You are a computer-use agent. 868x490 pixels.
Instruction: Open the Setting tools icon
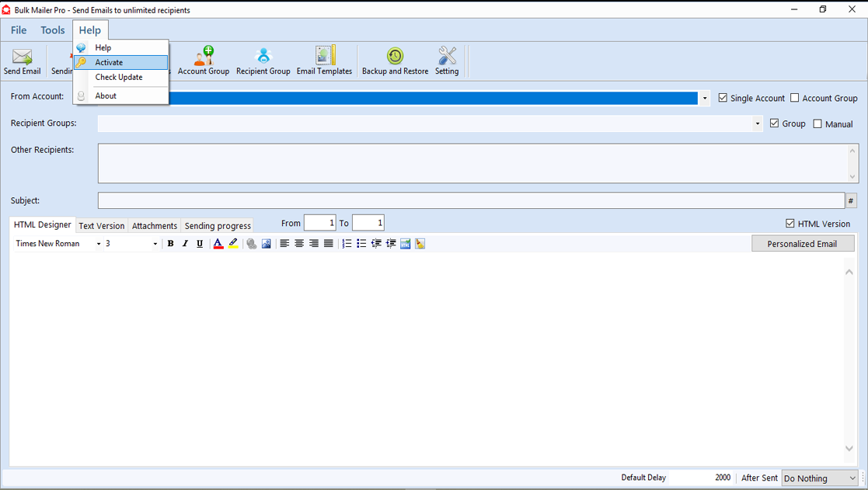[x=447, y=61]
